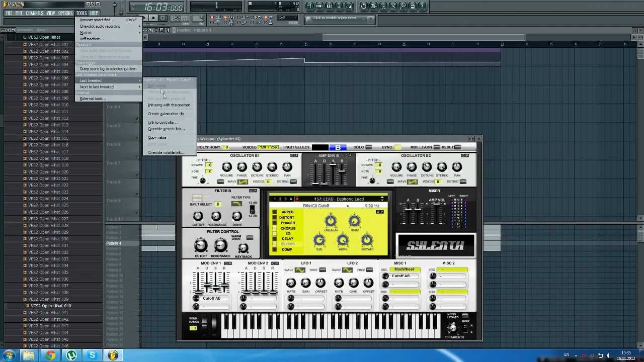Image resolution: width=644 pixels, height=362 pixels.
Task: Click the Oscillator B1 Volume knob
Action: point(226,167)
